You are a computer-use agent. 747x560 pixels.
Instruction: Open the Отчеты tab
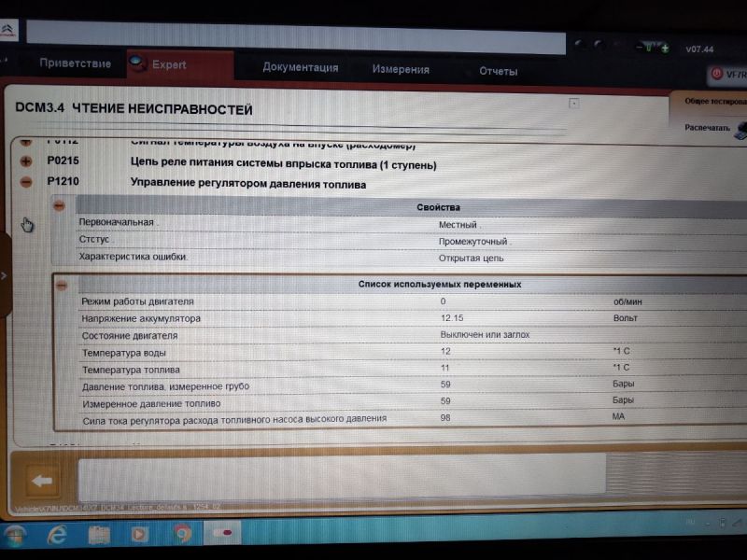pyautogui.click(x=498, y=71)
